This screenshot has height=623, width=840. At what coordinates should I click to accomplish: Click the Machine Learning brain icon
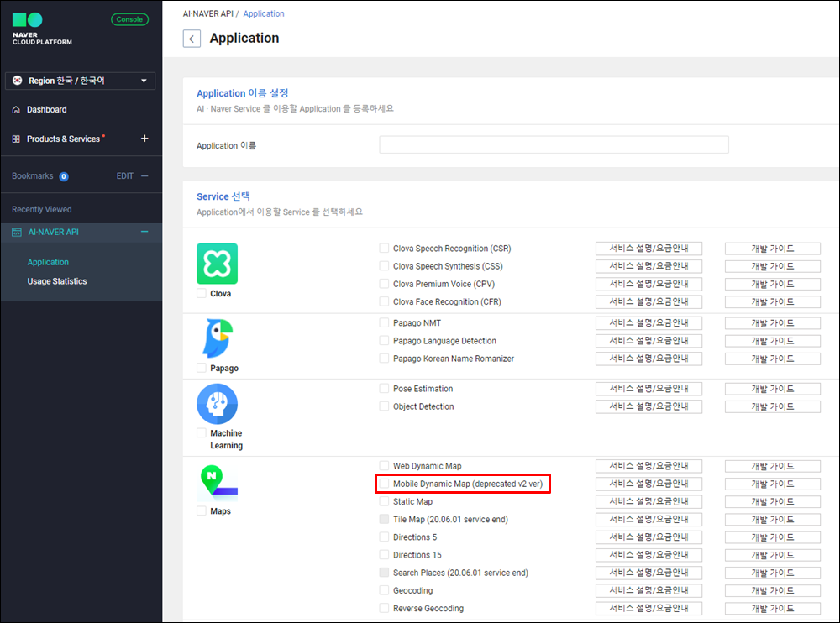click(x=217, y=404)
